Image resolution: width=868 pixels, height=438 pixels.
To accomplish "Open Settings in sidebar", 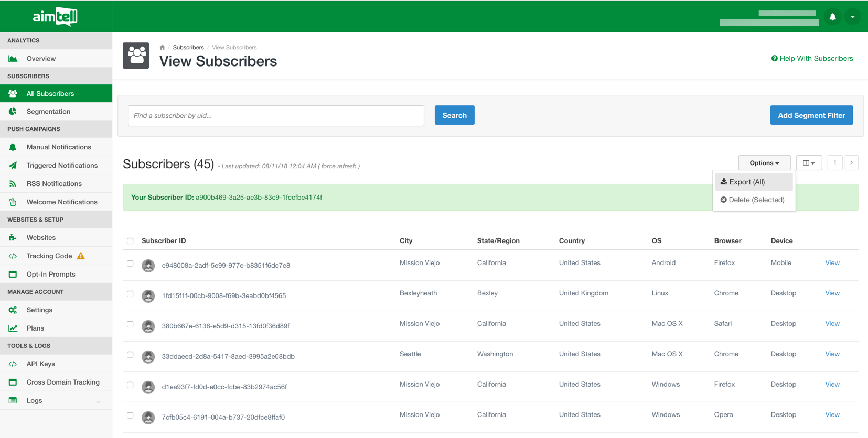I will (x=56, y=310).
